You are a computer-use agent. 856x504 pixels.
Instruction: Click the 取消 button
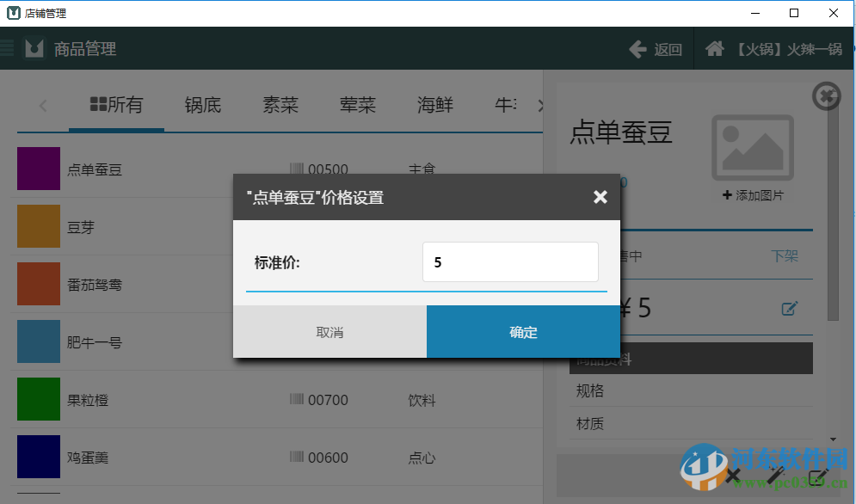(329, 332)
